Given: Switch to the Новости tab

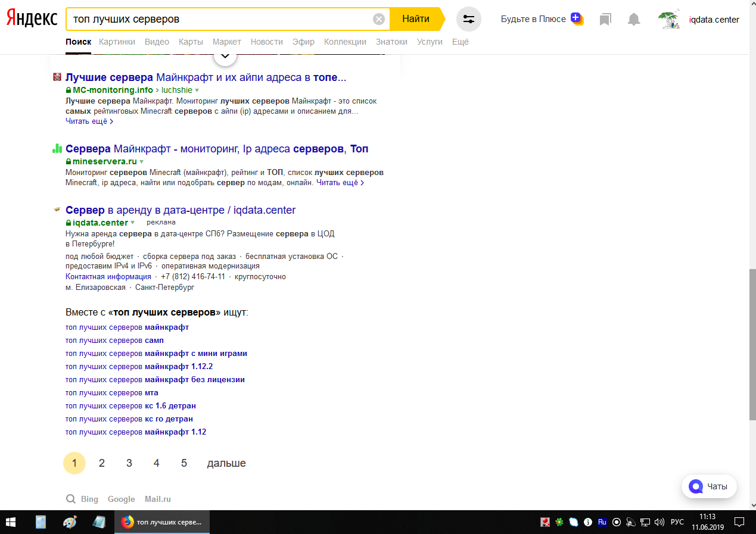Looking at the screenshot, I should 267,42.
